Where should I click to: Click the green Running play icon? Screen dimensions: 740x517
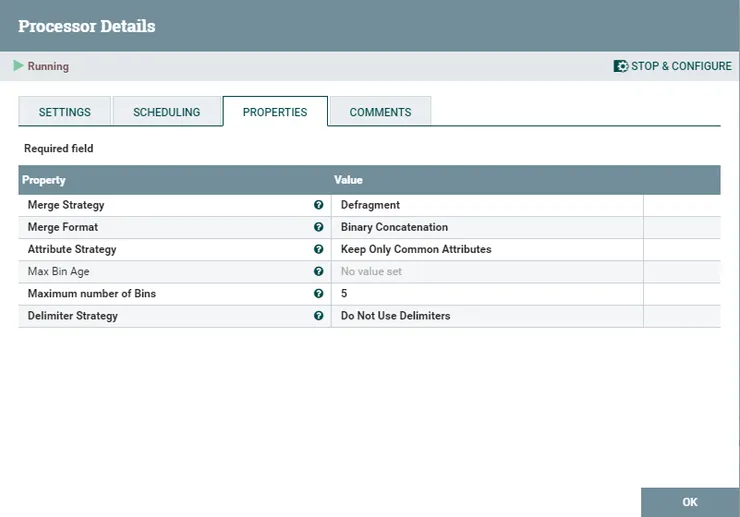tap(18, 66)
